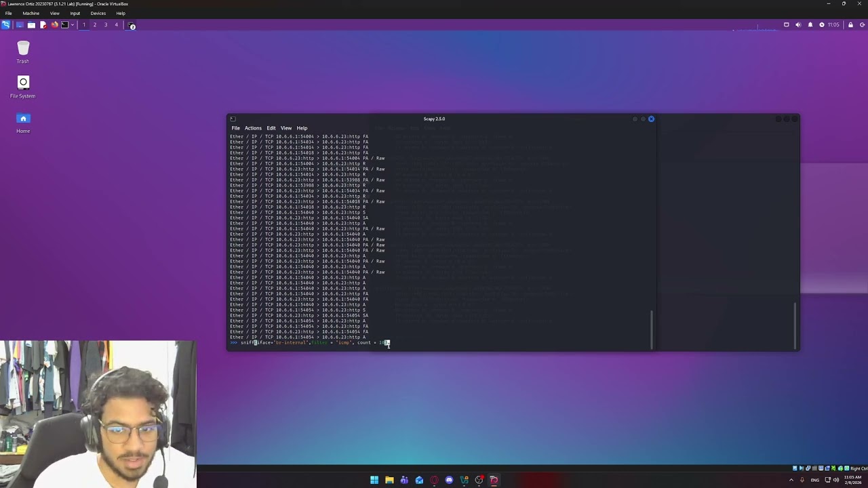Open Microsoft Teams from the taskbar
The image size is (868, 488).
(404, 480)
